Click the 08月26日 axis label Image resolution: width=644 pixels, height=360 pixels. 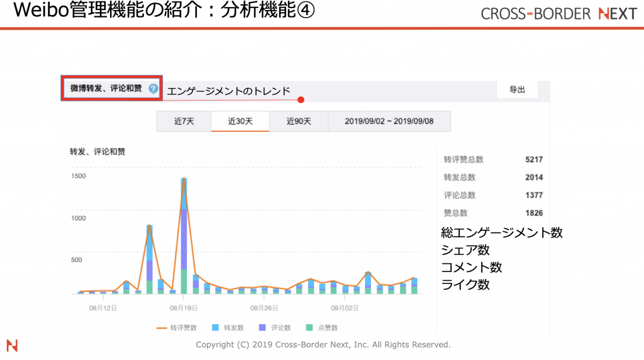point(264,308)
